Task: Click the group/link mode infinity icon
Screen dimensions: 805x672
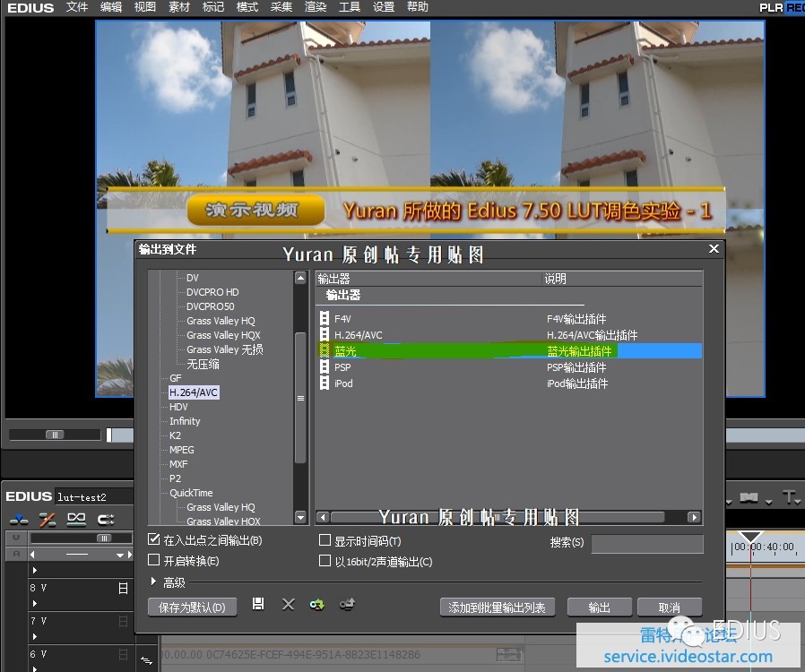Action: [x=76, y=520]
